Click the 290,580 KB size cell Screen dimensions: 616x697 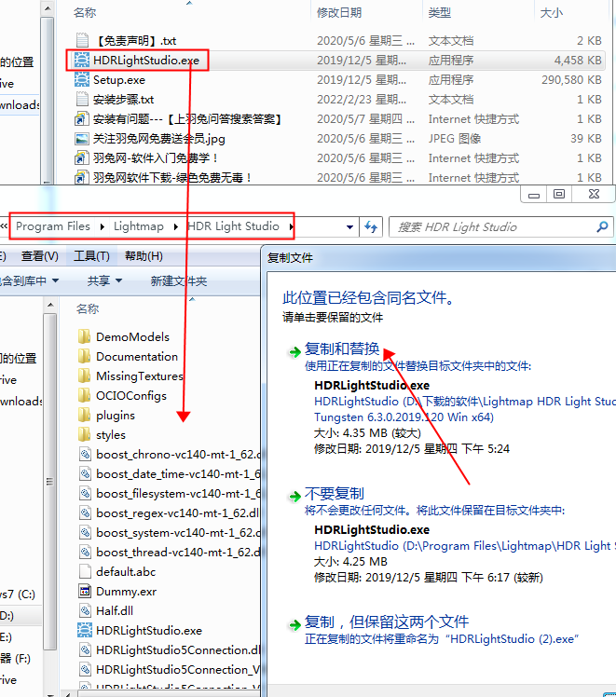(x=571, y=79)
